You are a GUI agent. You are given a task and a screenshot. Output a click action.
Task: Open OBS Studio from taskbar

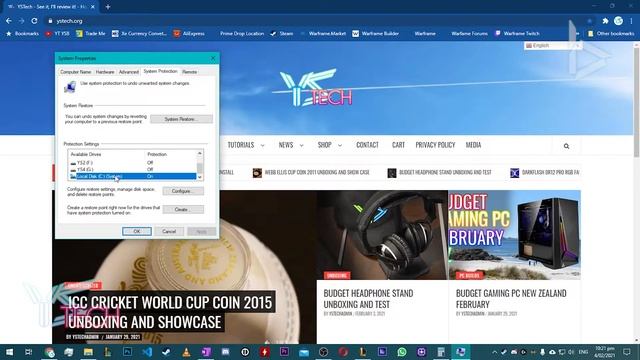(323, 352)
